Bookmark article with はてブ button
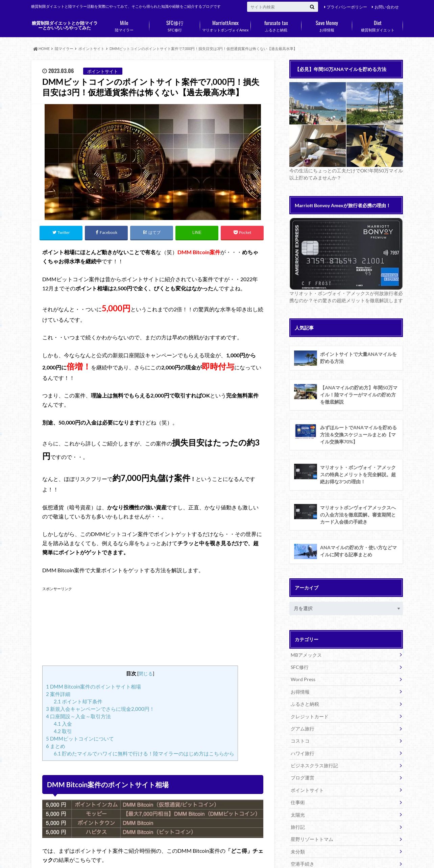The image size is (434, 868). coord(151,233)
